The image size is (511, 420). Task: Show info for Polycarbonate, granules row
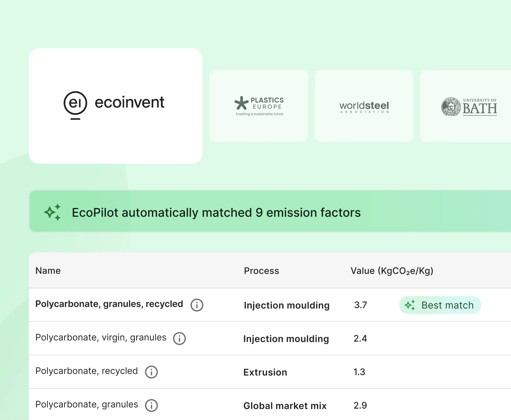pyautogui.click(x=151, y=406)
